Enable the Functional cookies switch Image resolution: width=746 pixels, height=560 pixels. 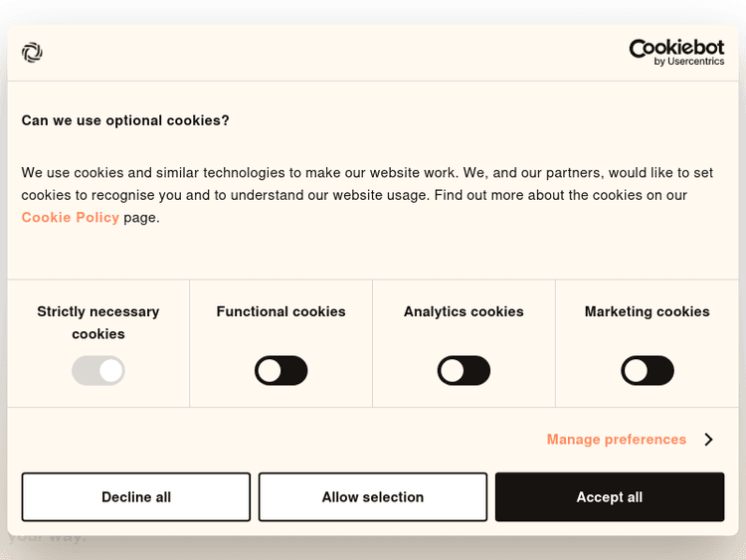tap(281, 371)
